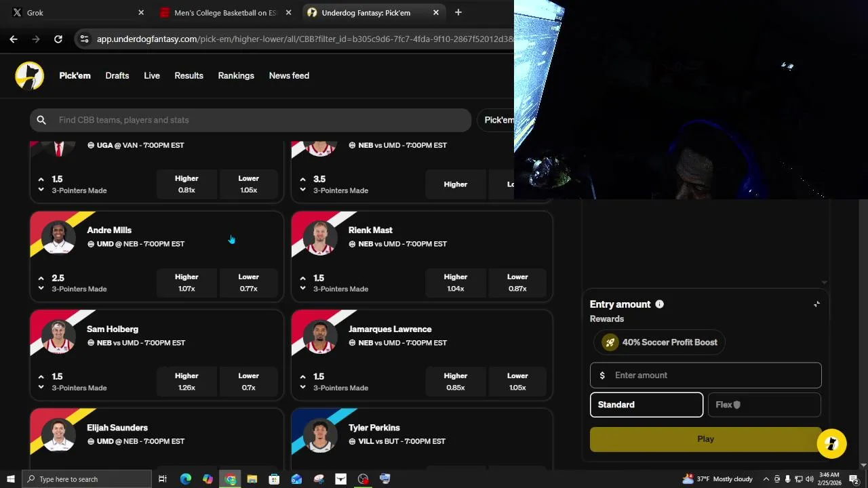This screenshot has width=868, height=488.
Task: Select Lower 0.77x for Andre Mills
Action: point(249,283)
